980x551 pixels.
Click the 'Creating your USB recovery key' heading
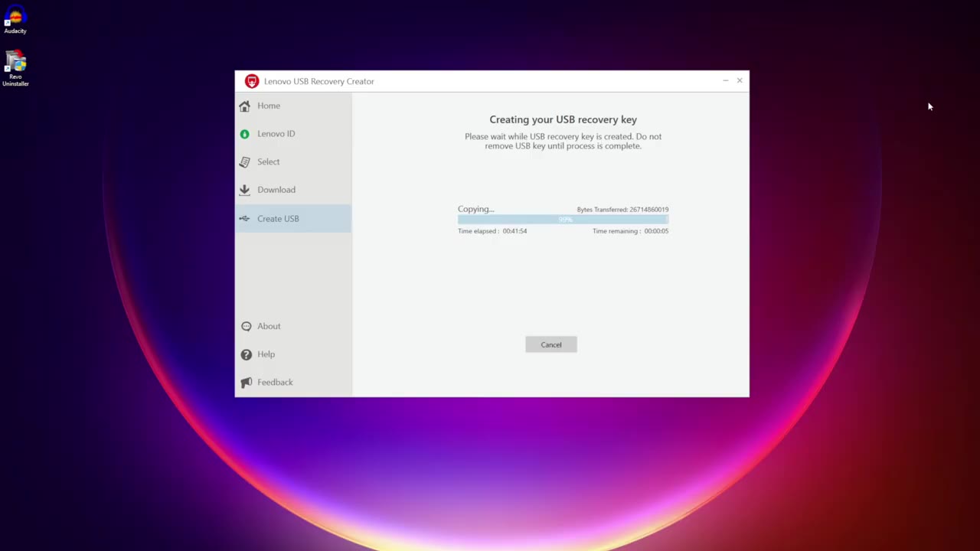(x=563, y=119)
